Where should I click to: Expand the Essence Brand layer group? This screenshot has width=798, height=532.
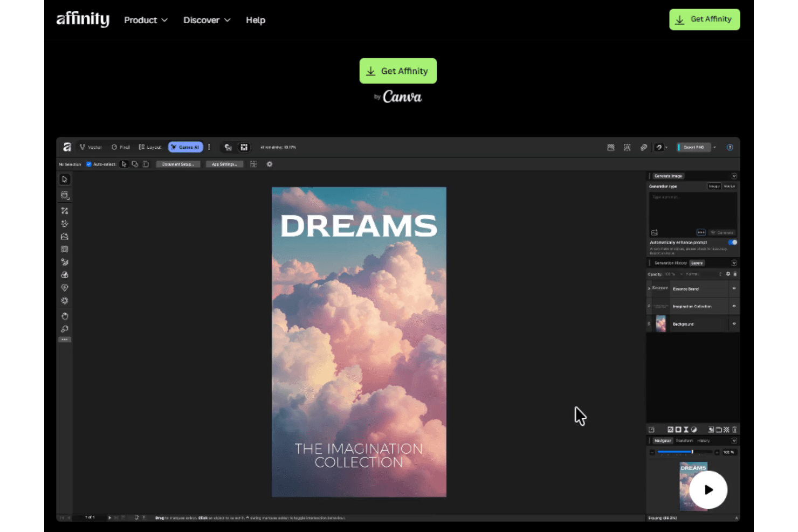pos(649,289)
